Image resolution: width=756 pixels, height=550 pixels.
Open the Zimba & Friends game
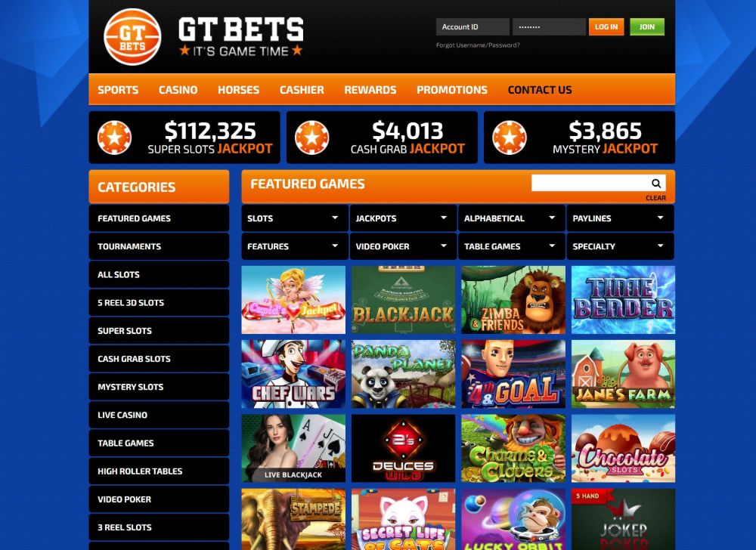(x=513, y=300)
